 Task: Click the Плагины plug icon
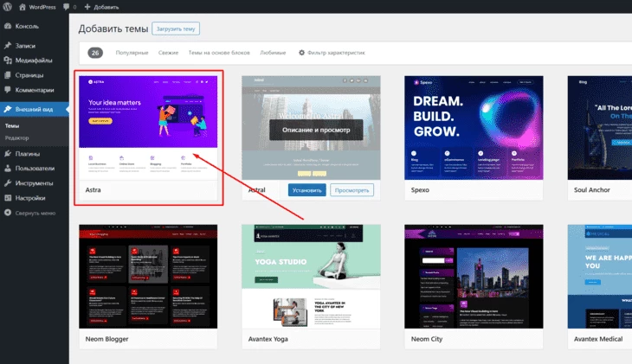8,153
